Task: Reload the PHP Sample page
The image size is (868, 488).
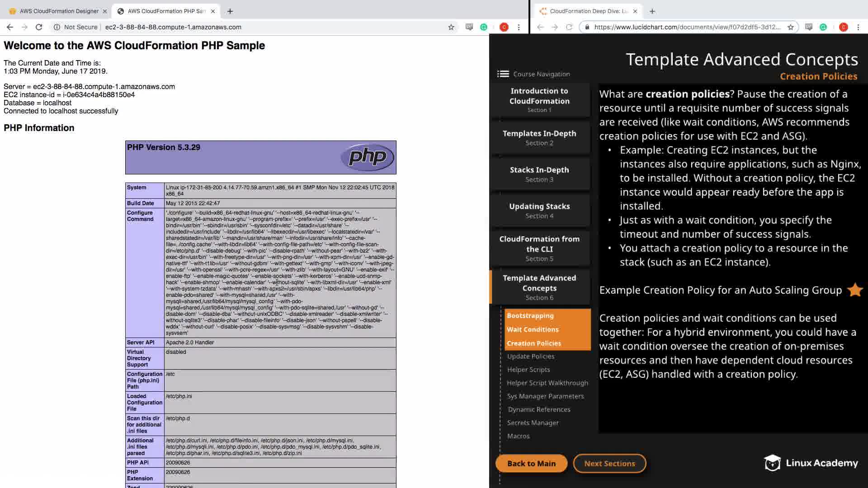Action: pos(39,27)
